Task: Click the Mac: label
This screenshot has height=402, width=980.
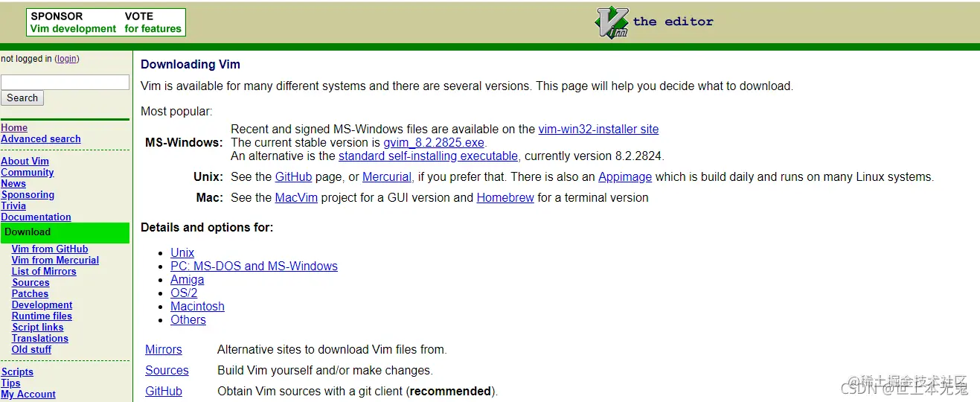Action: (x=210, y=198)
